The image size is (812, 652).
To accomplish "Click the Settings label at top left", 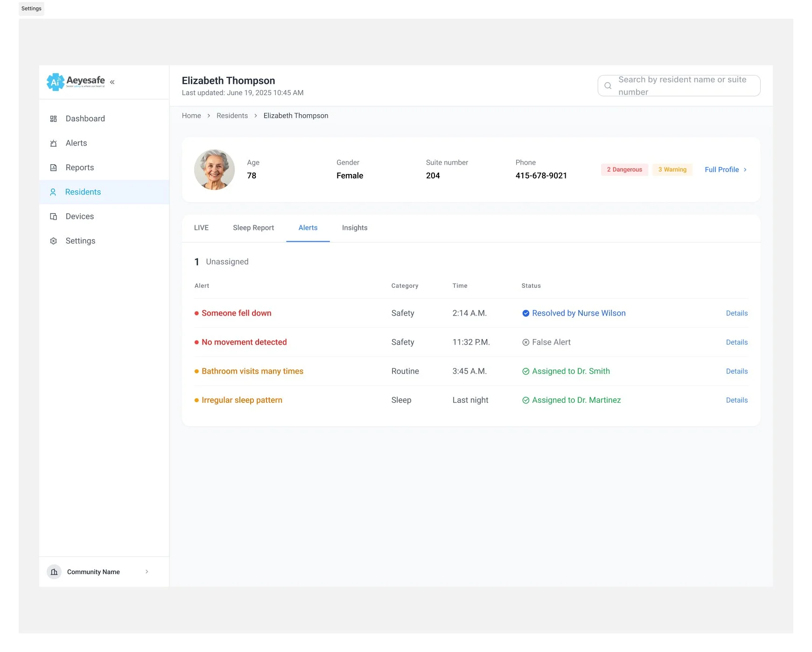I will pyautogui.click(x=31, y=9).
